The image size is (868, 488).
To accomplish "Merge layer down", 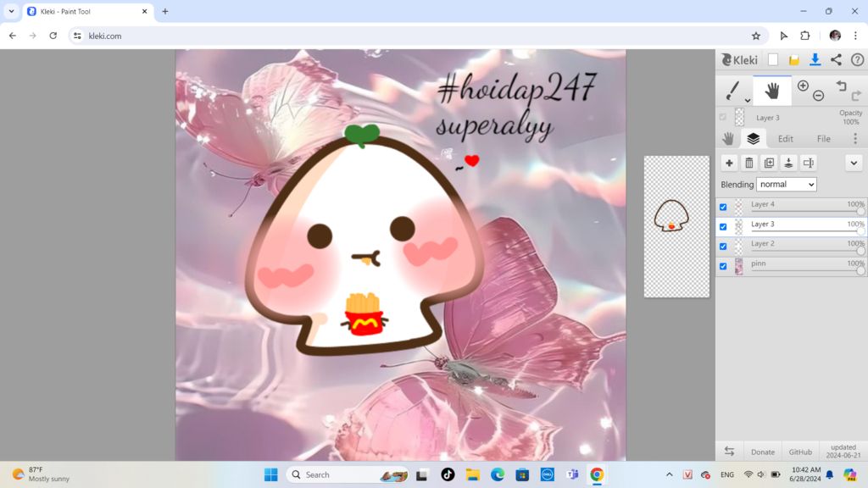I will [789, 163].
